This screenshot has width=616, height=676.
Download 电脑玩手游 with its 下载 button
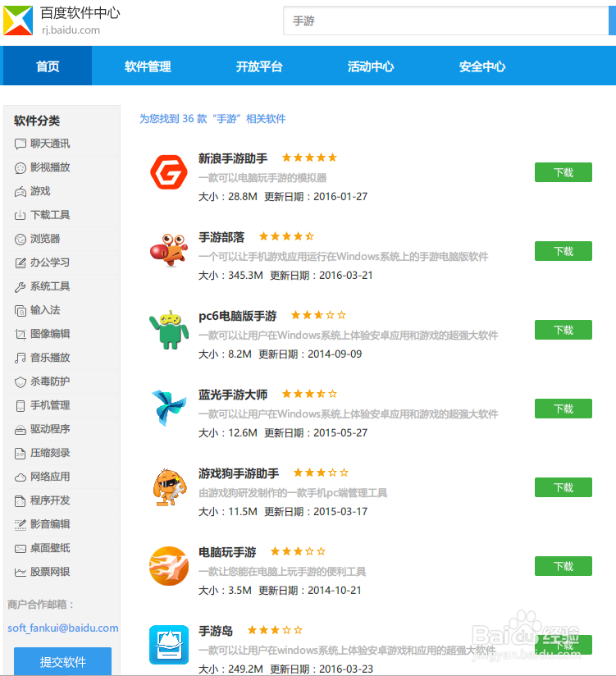(563, 566)
